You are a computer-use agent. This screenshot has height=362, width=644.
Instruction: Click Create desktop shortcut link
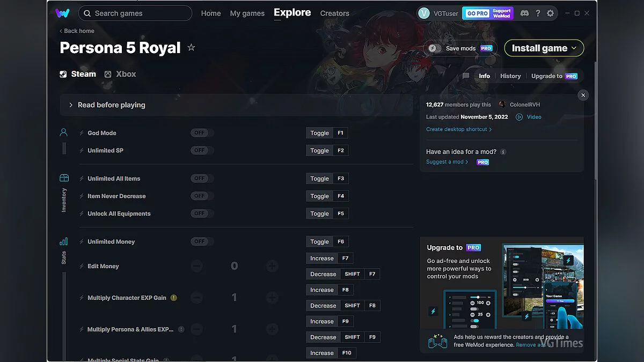(x=459, y=129)
